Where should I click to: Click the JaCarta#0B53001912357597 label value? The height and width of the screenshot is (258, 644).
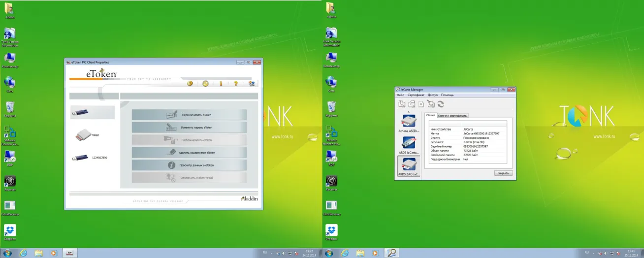pyautogui.click(x=481, y=133)
